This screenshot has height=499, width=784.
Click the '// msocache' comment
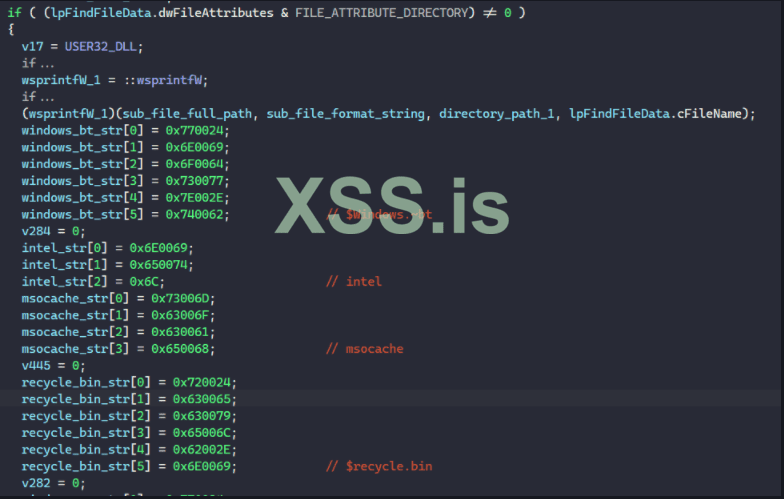364,349
